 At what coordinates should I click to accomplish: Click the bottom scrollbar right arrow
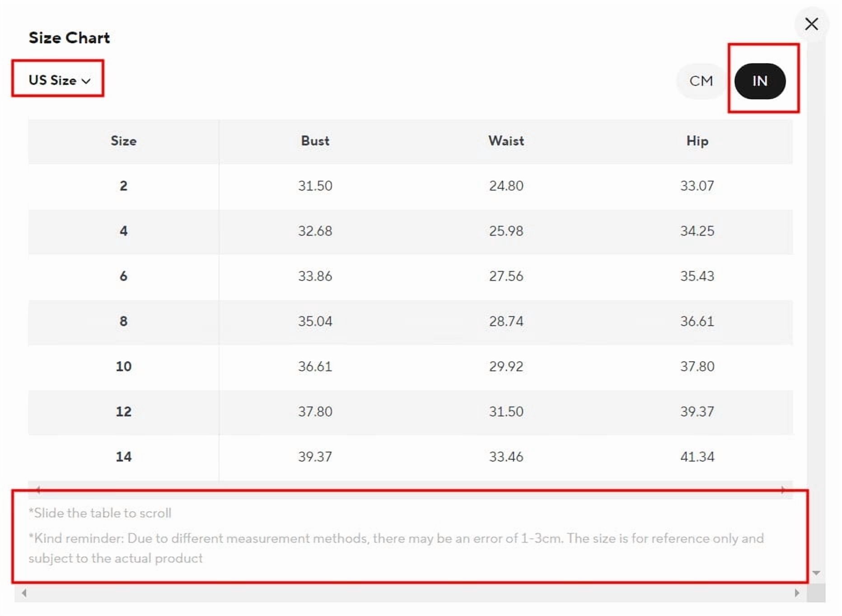coord(797,593)
